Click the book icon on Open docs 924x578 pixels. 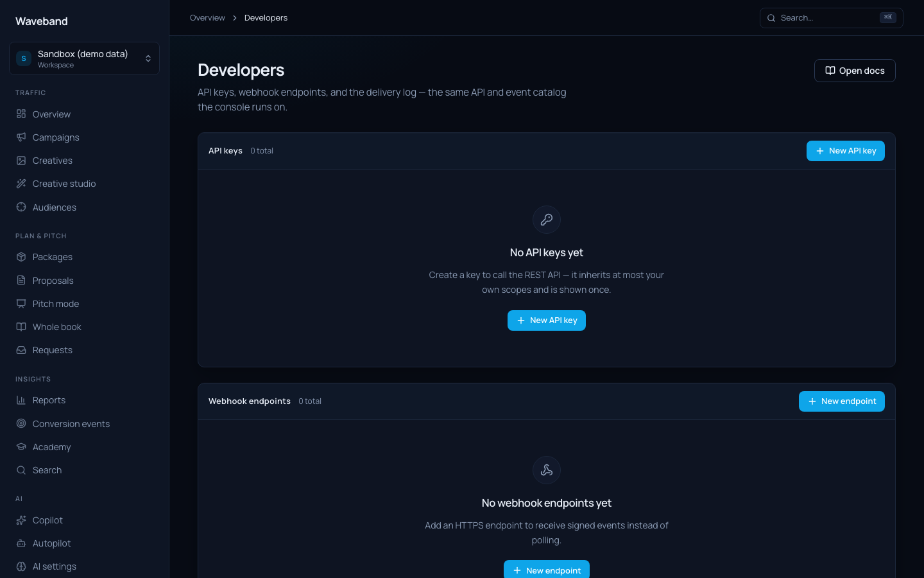(x=830, y=71)
